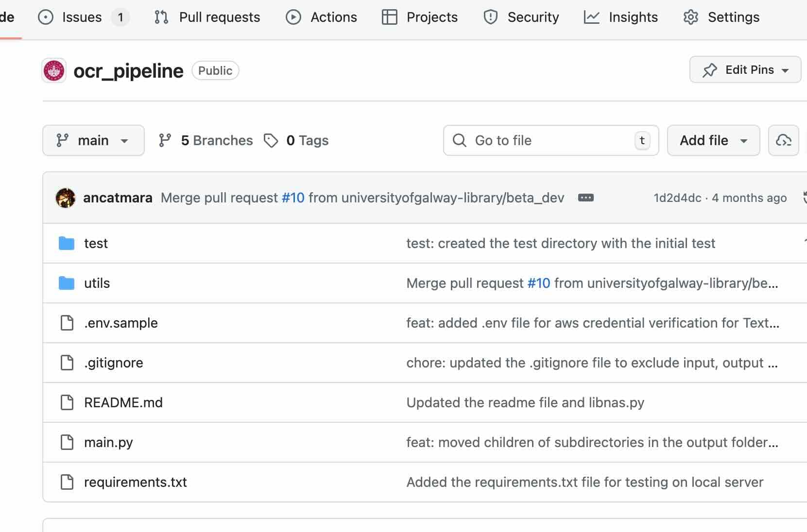
Task: Open the main branch dropdown
Action: 93,141
